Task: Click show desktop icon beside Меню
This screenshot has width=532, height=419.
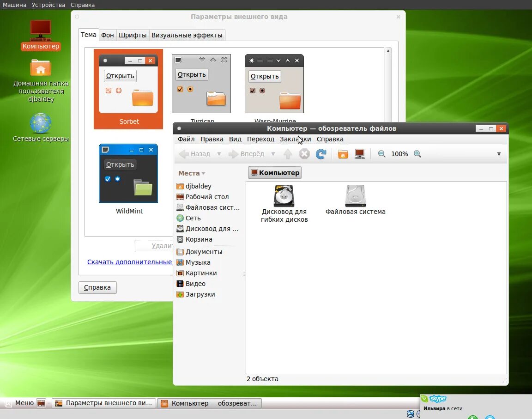Action: (x=41, y=403)
